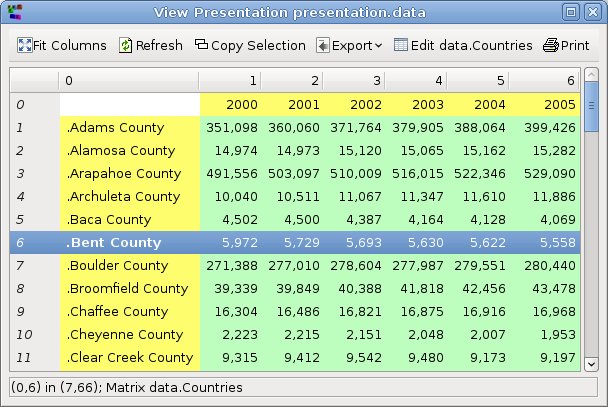The height and width of the screenshot is (407, 608).
Task: Click the value 5,558
Action: click(558, 242)
